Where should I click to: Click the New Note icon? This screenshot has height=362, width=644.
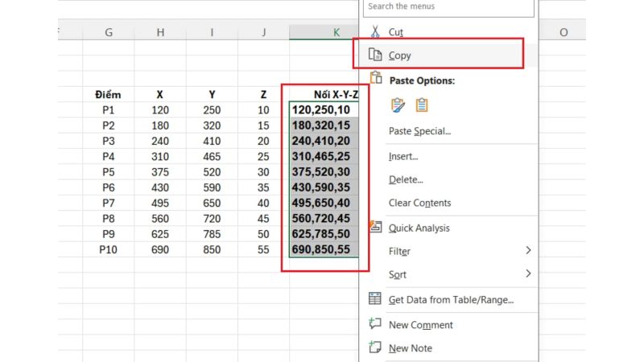pos(374,348)
